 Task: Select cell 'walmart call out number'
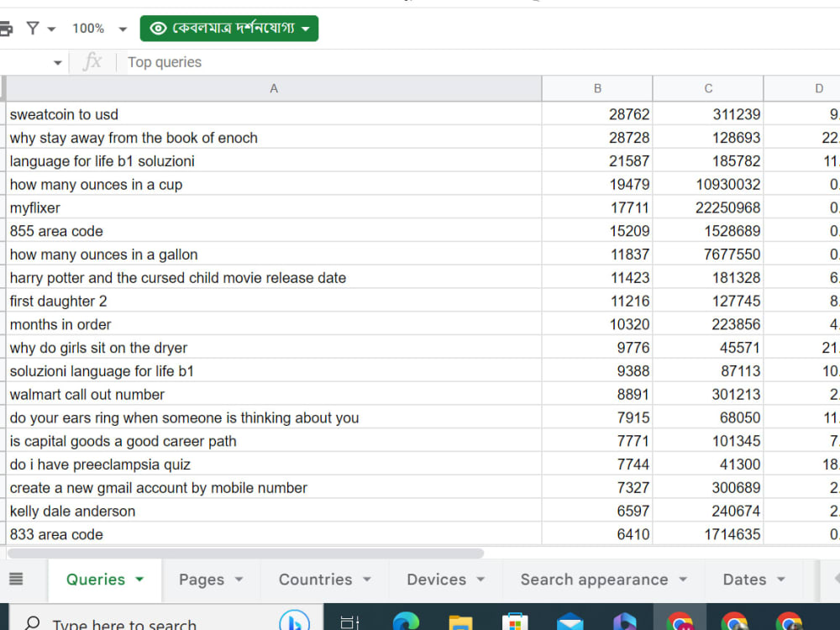click(274, 394)
